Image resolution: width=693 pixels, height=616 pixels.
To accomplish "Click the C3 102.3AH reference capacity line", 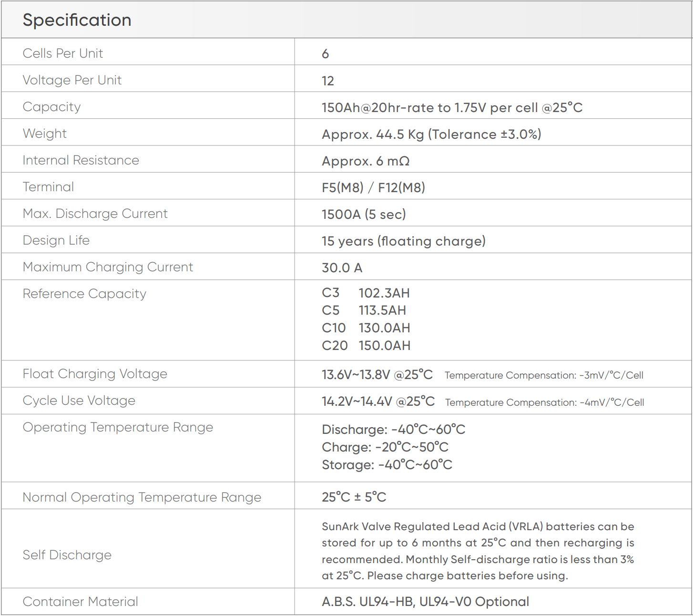I will tap(366, 293).
